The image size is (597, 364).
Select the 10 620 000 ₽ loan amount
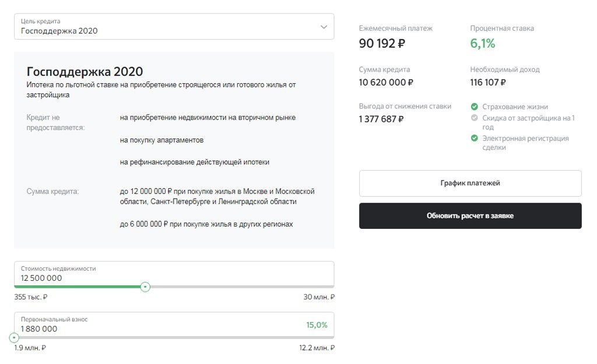pos(386,82)
